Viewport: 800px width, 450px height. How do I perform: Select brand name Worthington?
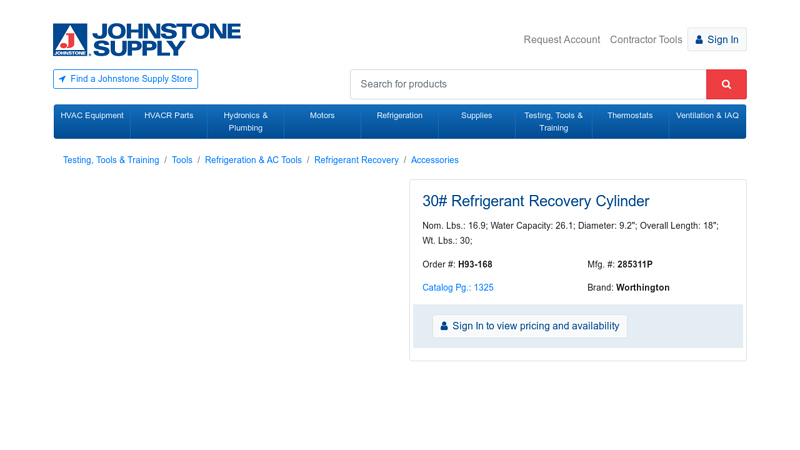coord(642,287)
